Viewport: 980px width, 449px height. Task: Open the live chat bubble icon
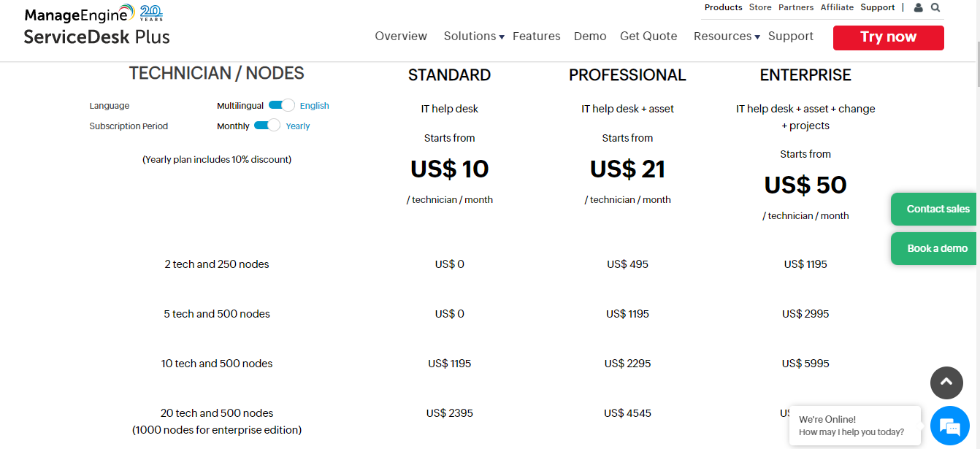tap(949, 426)
